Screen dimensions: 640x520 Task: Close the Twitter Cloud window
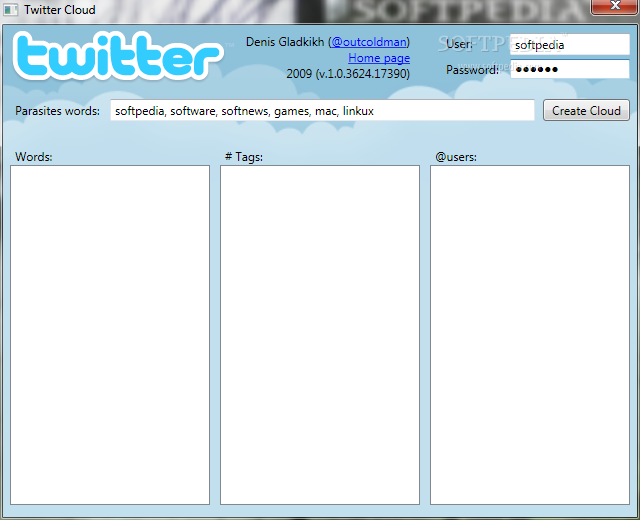click(x=615, y=6)
